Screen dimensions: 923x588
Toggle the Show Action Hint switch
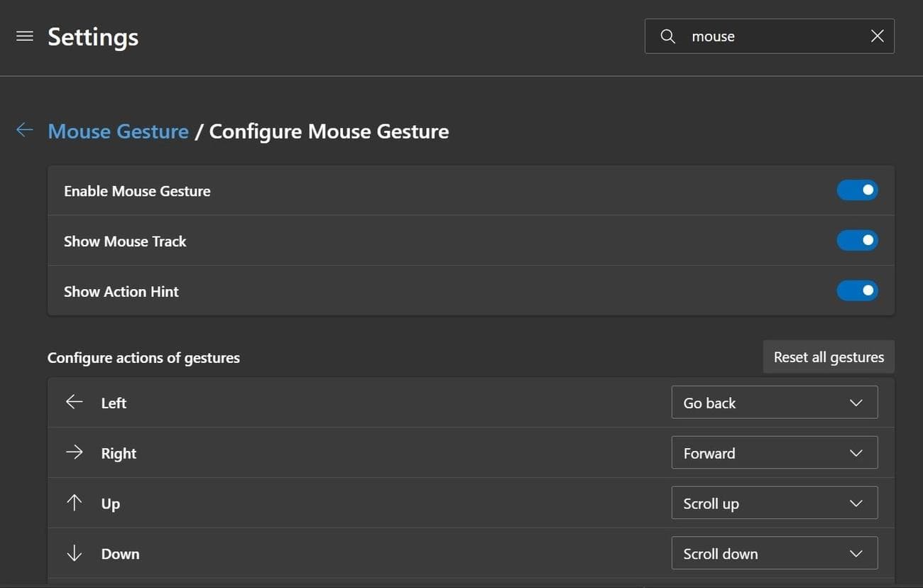tap(857, 291)
